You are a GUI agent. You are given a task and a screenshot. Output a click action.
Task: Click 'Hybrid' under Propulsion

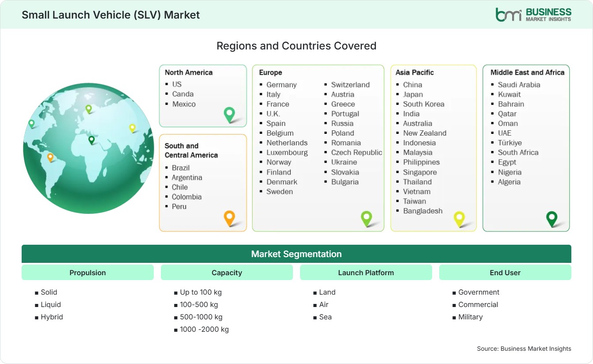52,317
